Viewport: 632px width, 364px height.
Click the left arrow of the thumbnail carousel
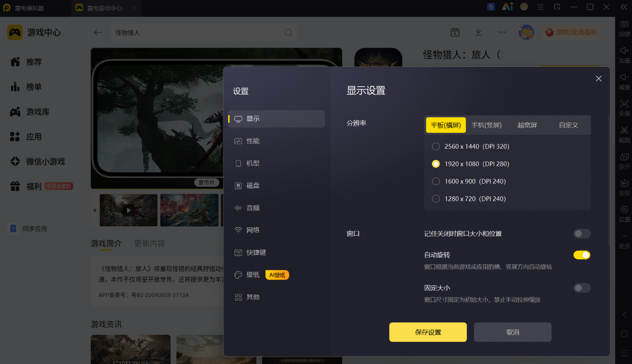(x=95, y=210)
